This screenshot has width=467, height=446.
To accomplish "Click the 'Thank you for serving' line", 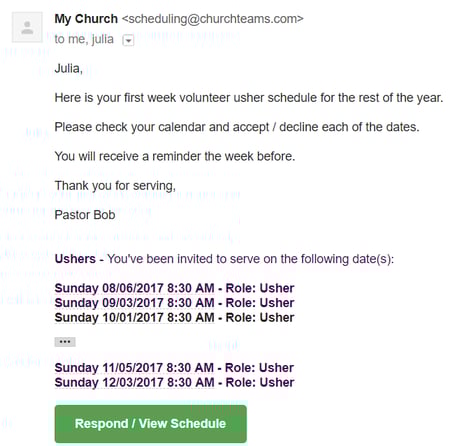I will click(115, 186).
